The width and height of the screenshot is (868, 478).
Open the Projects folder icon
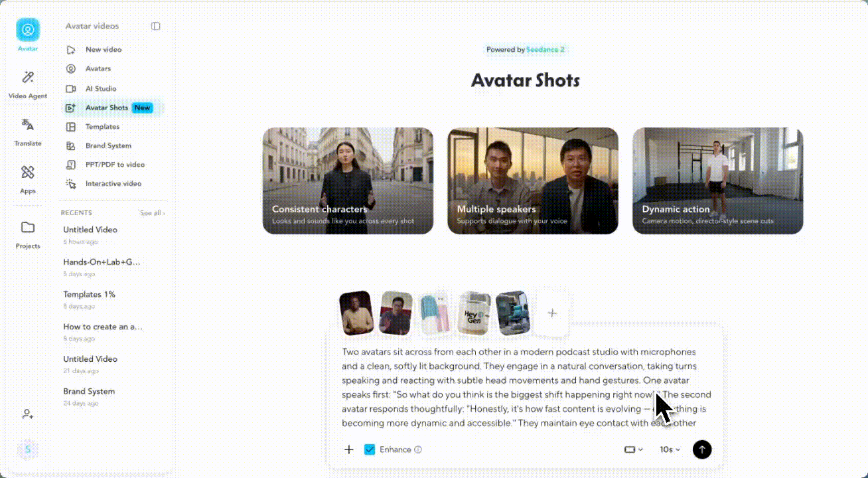click(28, 228)
